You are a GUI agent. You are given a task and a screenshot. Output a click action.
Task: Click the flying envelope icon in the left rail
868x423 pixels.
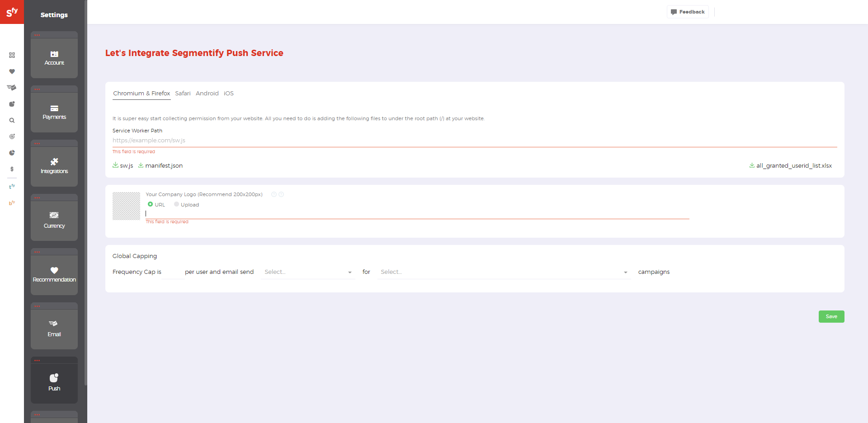pyautogui.click(x=12, y=88)
